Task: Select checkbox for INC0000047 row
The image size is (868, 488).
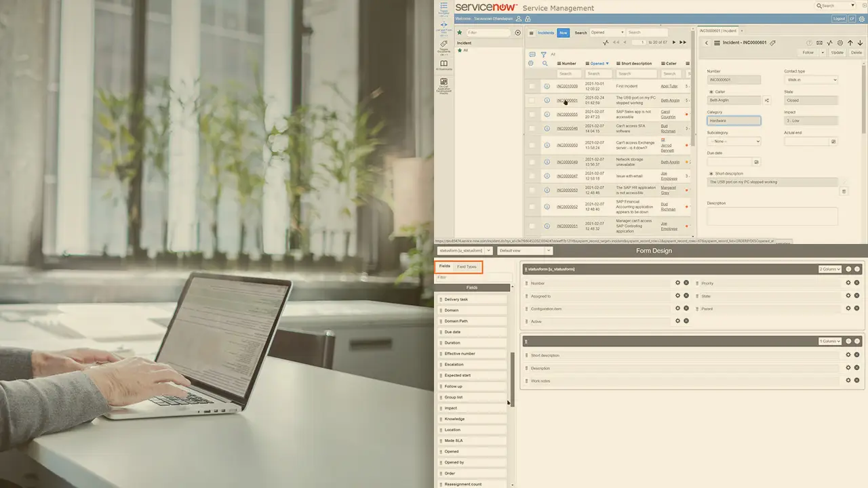Action: [x=532, y=176]
